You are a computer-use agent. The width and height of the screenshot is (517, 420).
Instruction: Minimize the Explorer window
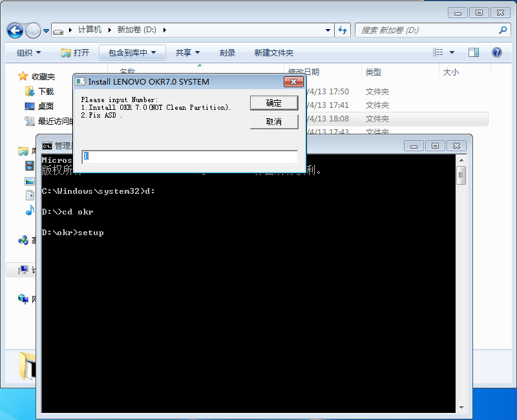click(x=458, y=13)
